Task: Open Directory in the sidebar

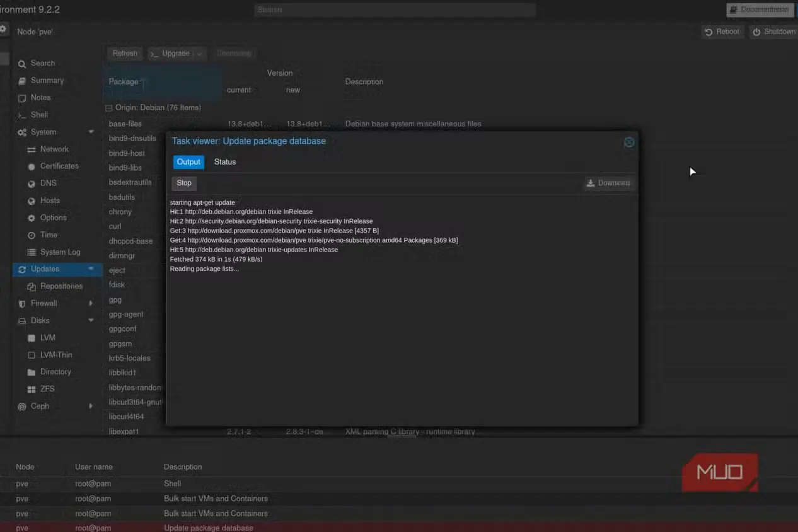Action: 55,372
